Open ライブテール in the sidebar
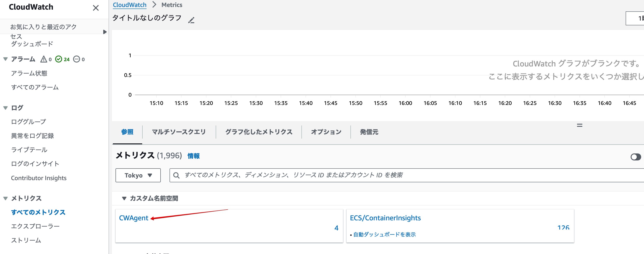This screenshot has width=644, height=254. pyautogui.click(x=29, y=150)
